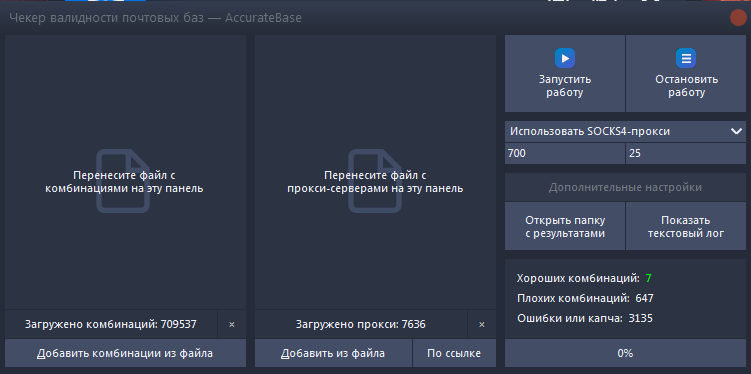
Task: Click the blue list icon for Остановить работу
Action: [x=686, y=58]
